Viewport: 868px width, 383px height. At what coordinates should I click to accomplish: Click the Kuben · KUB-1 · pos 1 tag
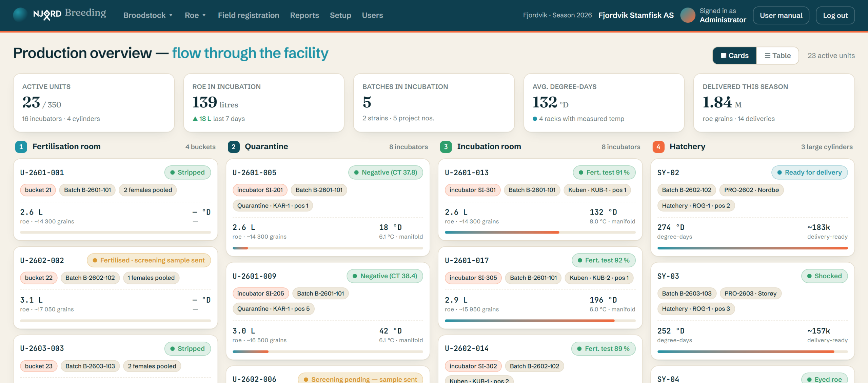597,190
